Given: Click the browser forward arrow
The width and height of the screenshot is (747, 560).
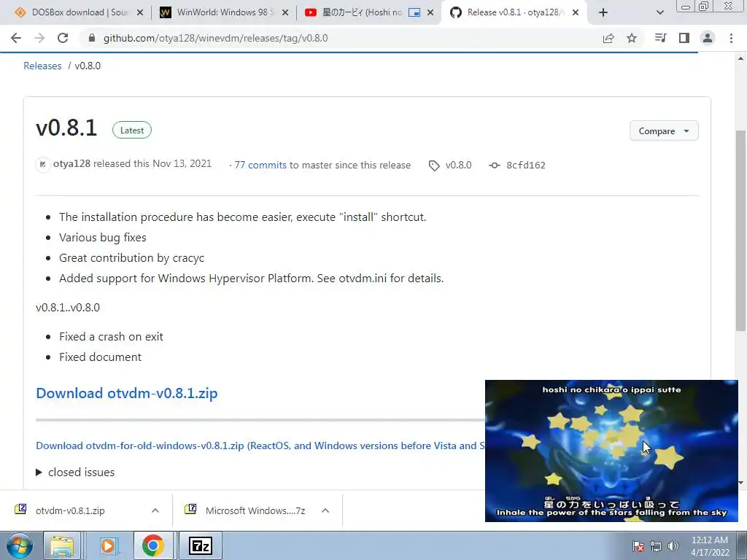Looking at the screenshot, I should (39, 38).
